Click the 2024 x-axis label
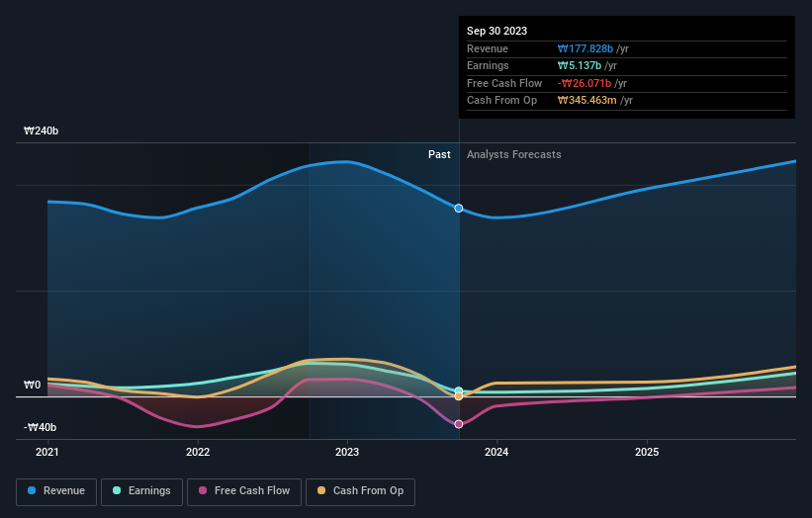Screen dimensions: 812x518 tap(496, 452)
